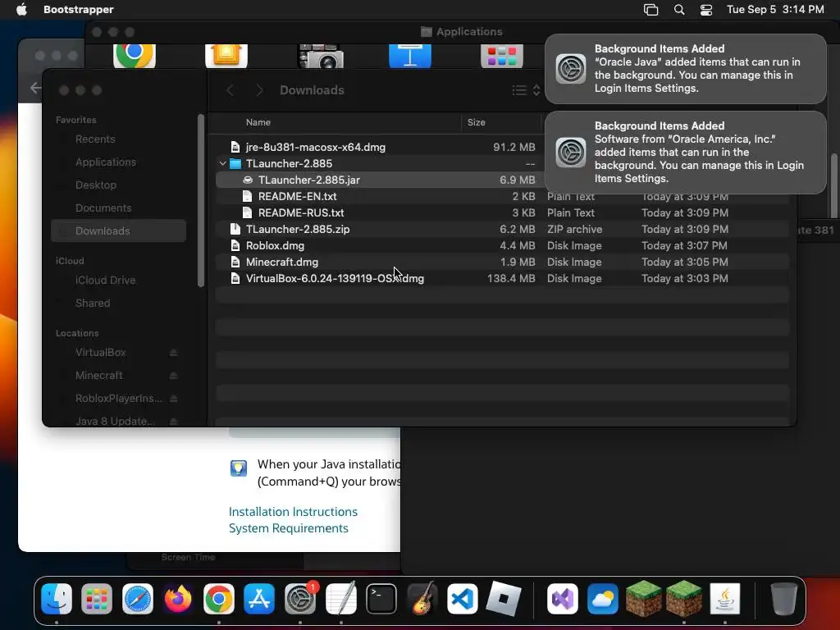This screenshot has height=630, width=840.
Task: Launch Roblox from the Dock
Action: 503,598
